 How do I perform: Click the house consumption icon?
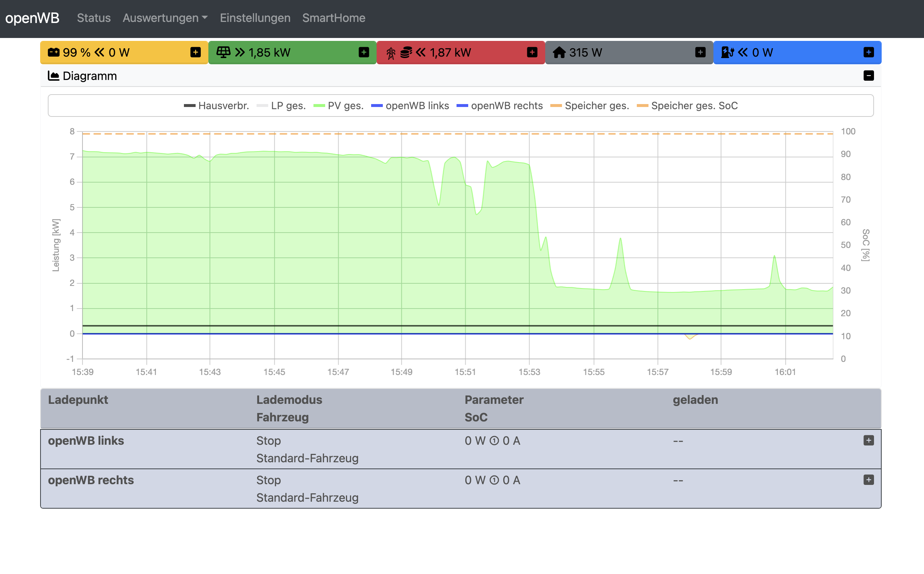tap(559, 52)
